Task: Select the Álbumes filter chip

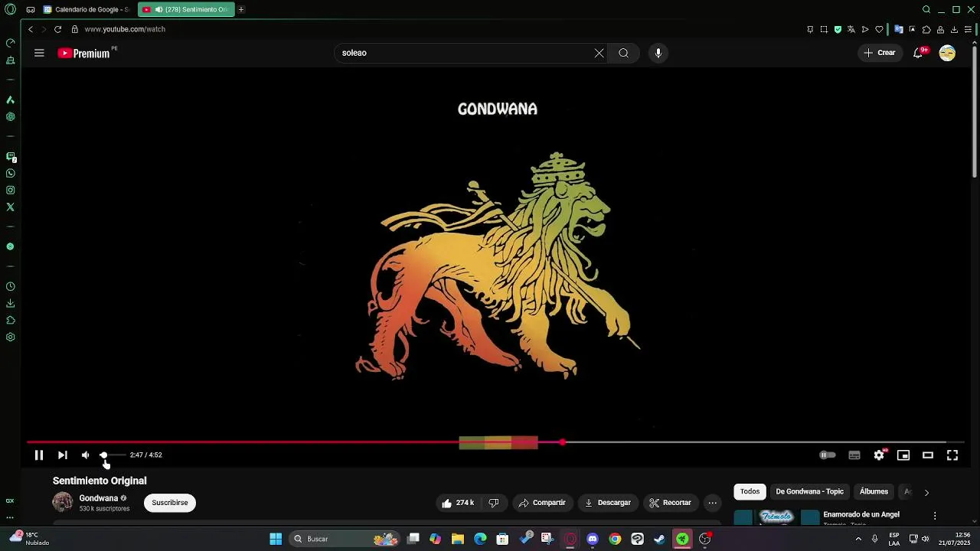Action: pyautogui.click(x=874, y=491)
